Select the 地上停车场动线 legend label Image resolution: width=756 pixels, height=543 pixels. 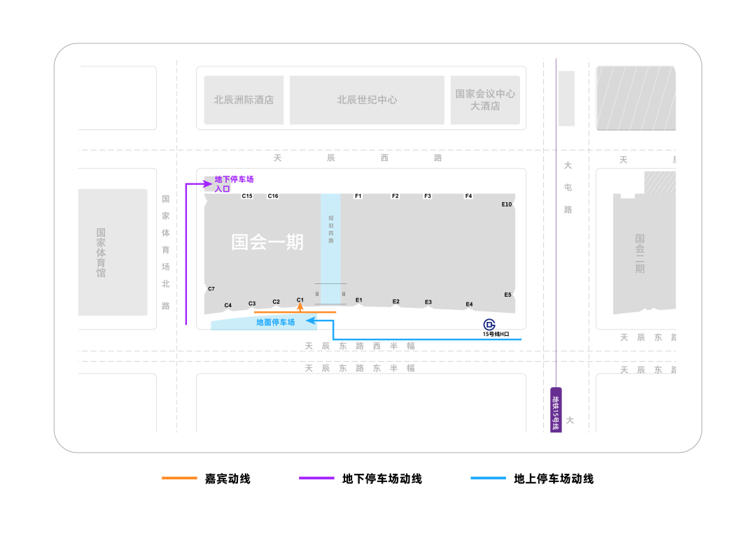pyautogui.click(x=554, y=479)
